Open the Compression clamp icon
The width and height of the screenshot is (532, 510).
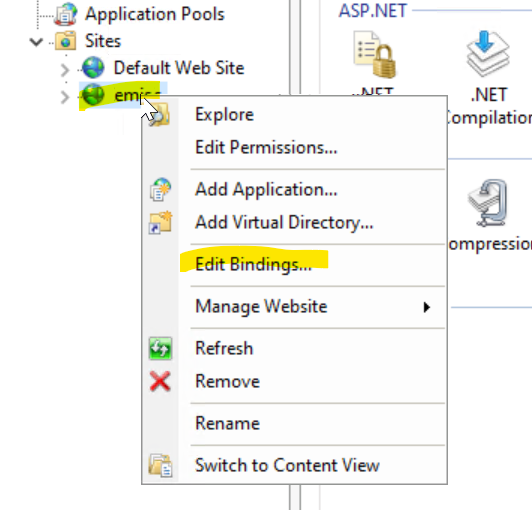point(488,203)
